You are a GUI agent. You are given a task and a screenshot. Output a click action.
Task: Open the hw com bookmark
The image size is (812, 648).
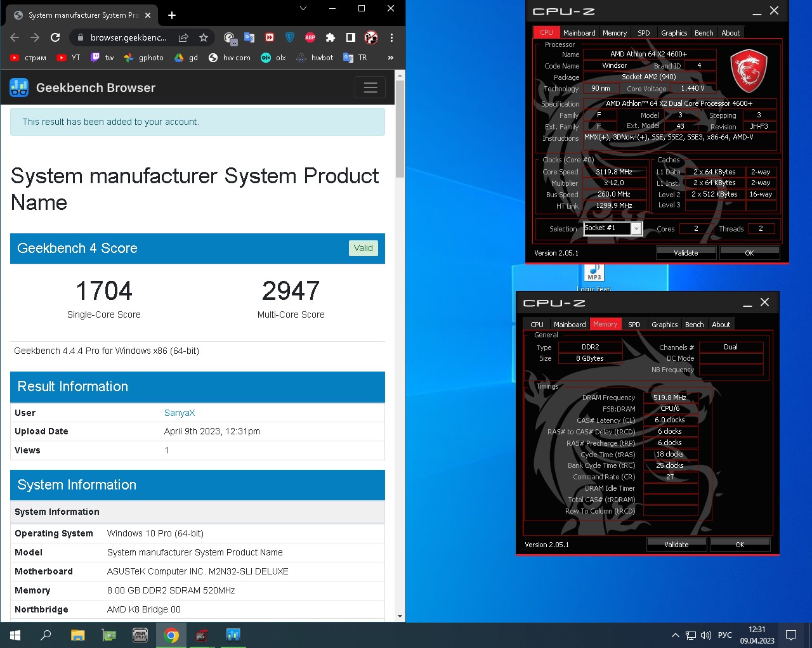click(x=229, y=58)
